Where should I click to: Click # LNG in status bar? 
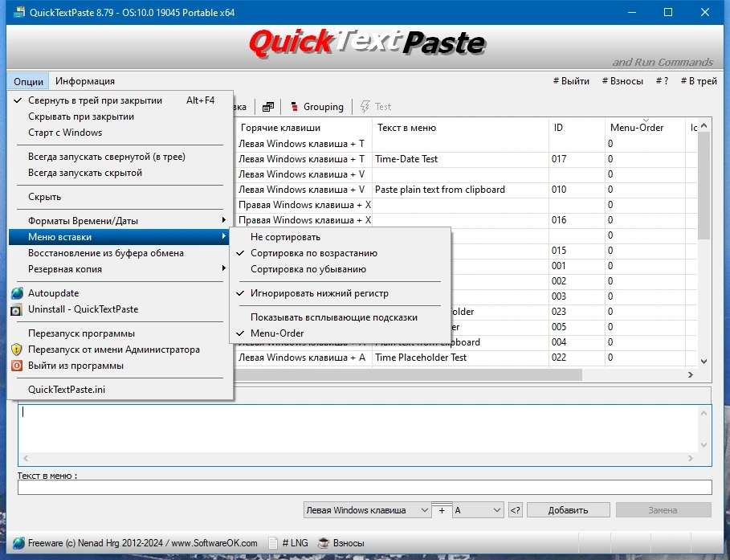[x=296, y=543]
